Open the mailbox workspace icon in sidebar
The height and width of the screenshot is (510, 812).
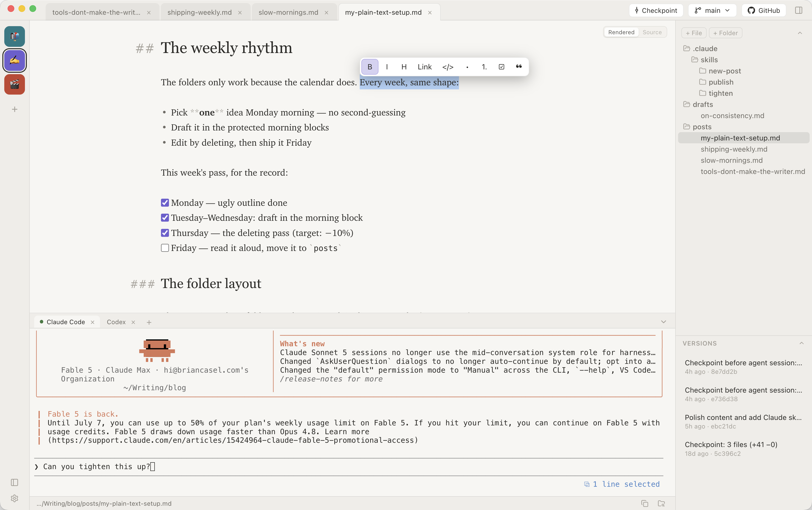[x=14, y=36]
